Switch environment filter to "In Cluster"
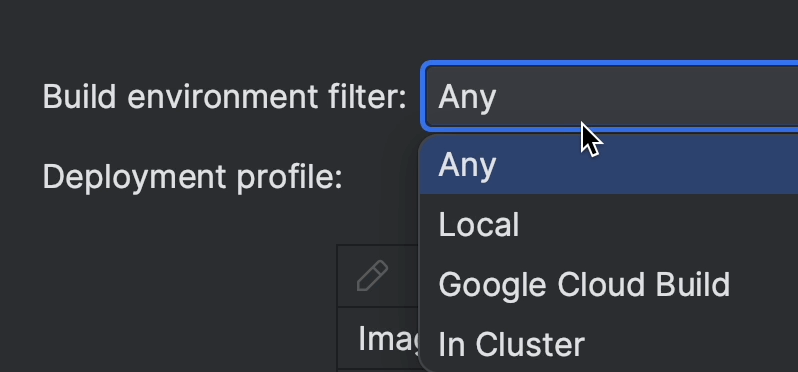798x372 pixels. (x=609, y=344)
